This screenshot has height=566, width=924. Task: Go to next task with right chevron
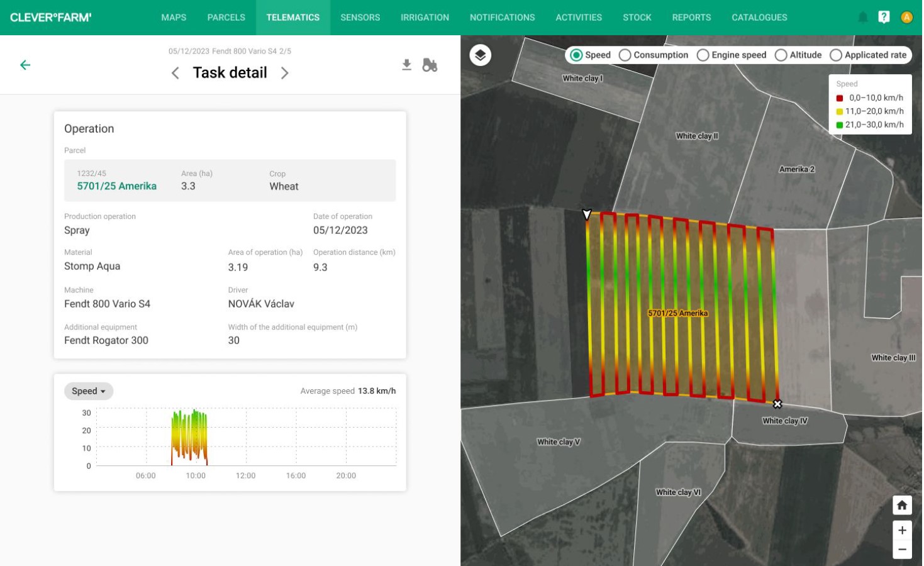(x=285, y=73)
